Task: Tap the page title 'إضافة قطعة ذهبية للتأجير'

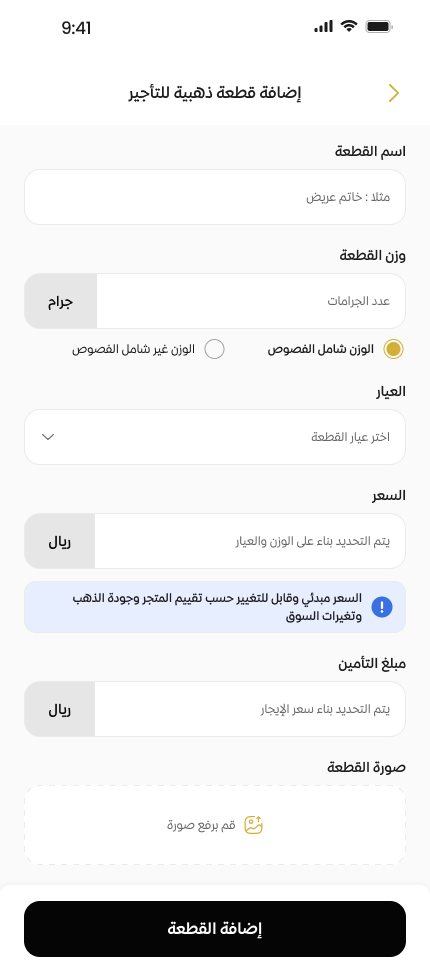Action: (x=215, y=93)
